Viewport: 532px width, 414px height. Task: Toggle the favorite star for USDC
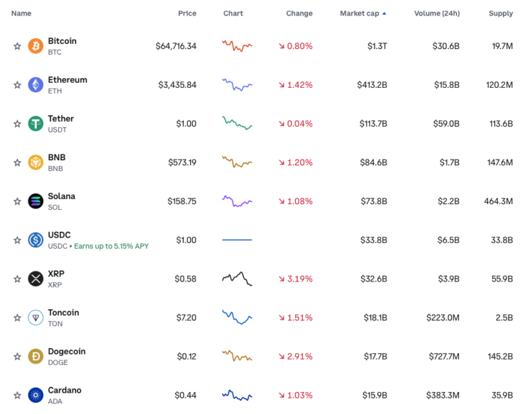point(17,240)
